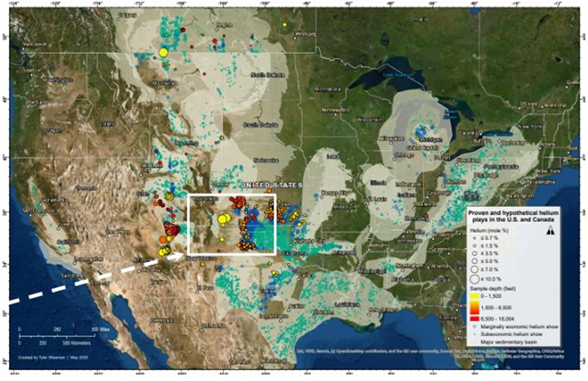Click the Marginally economic helium show symbol
Viewport: 588px width, 381px height.
[x=475, y=326]
